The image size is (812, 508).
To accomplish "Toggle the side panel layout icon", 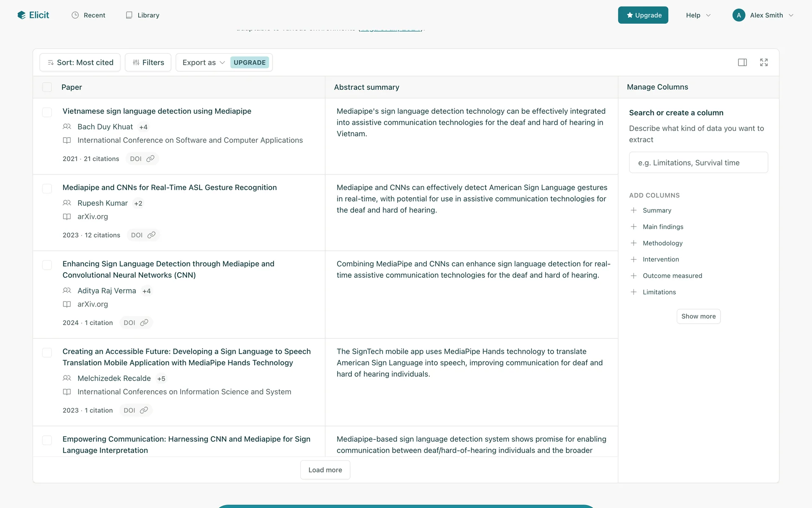I will [x=742, y=63].
